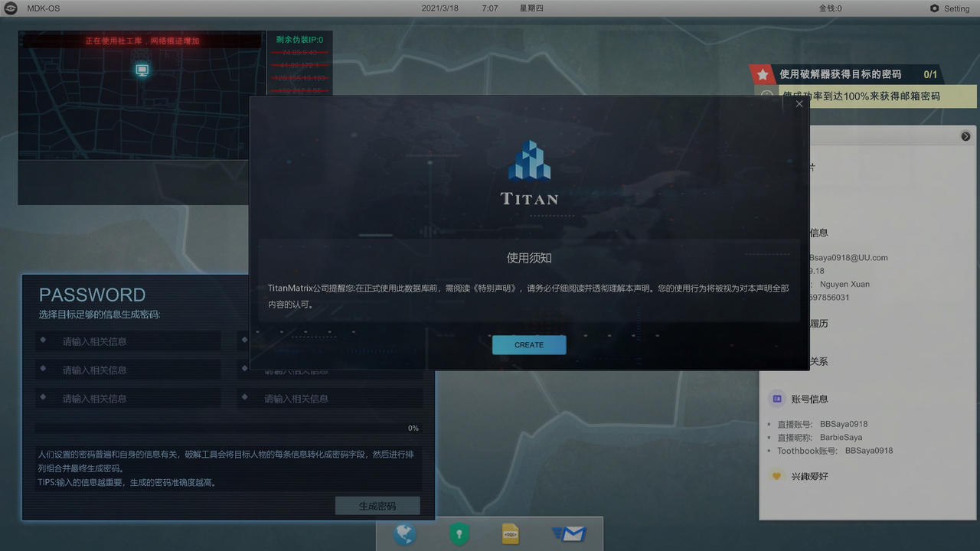Open the yellow SQL file icon
980x551 pixels.
(511, 533)
